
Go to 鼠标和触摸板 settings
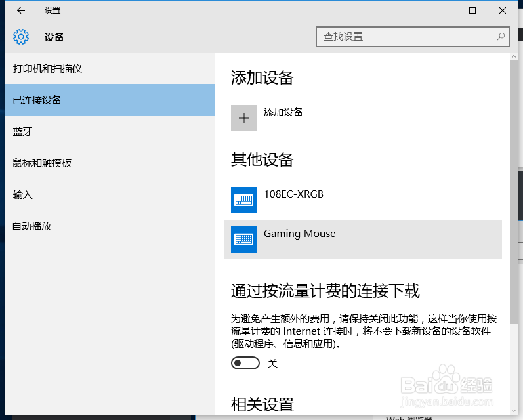tap(110, 163)
